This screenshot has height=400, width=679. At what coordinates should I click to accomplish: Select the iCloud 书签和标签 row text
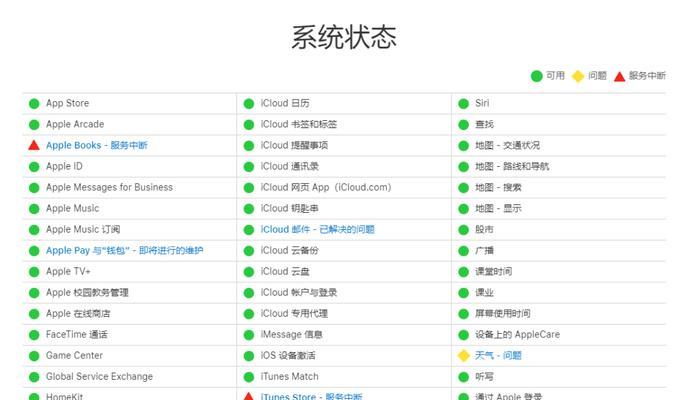[298, 125]
